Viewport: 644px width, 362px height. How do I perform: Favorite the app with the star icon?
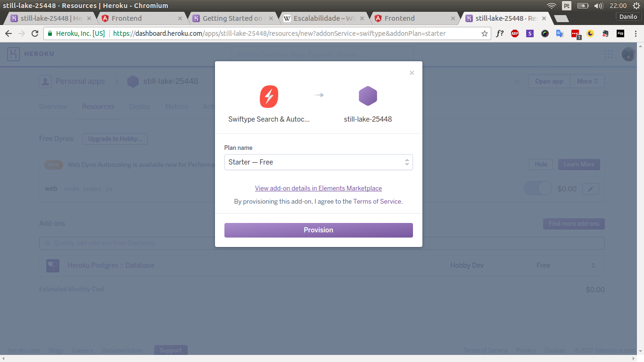pyautogui.click(x=517, y=81)
